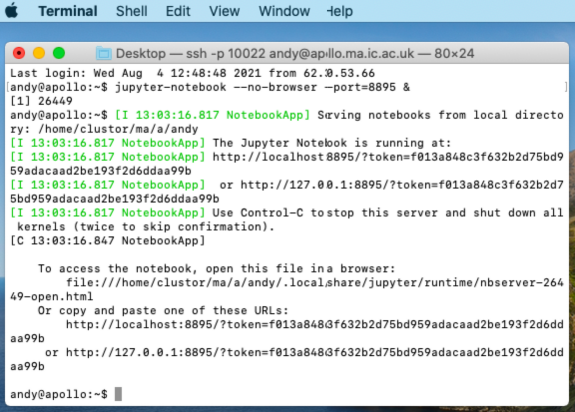Open the Edit menu
This screenshot has width=575, height=412.
pos(178,11)
